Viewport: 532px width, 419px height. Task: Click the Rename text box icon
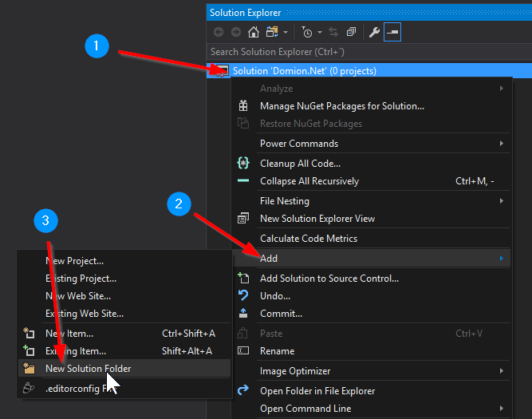(243, 350)
